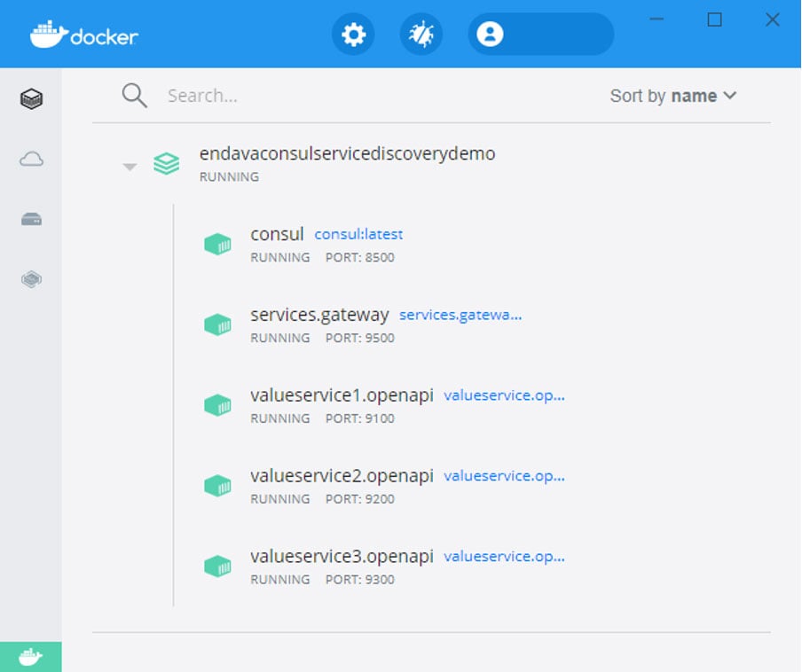Click inside the Search field
802x672 pixels.
click(248, 95)
